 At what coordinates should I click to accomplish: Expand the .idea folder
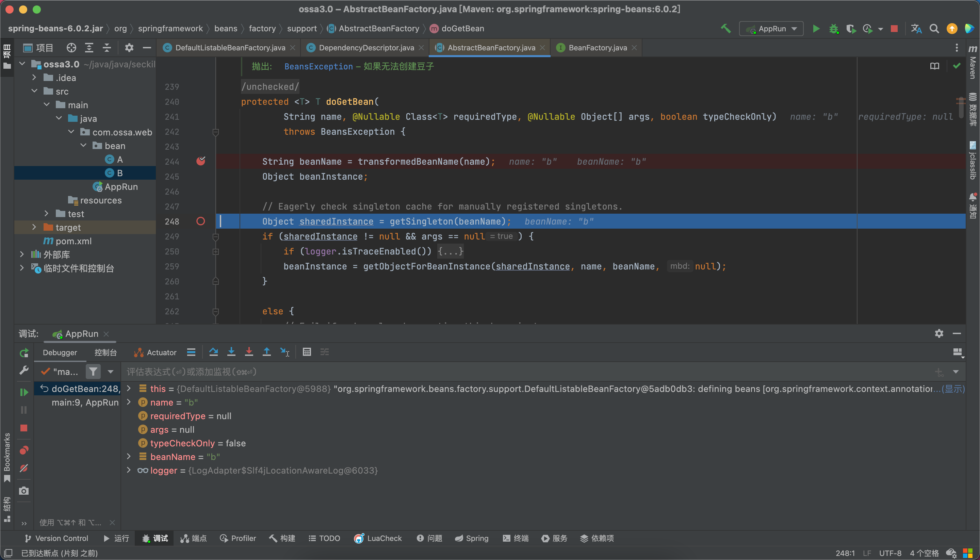tap(34, 78)
